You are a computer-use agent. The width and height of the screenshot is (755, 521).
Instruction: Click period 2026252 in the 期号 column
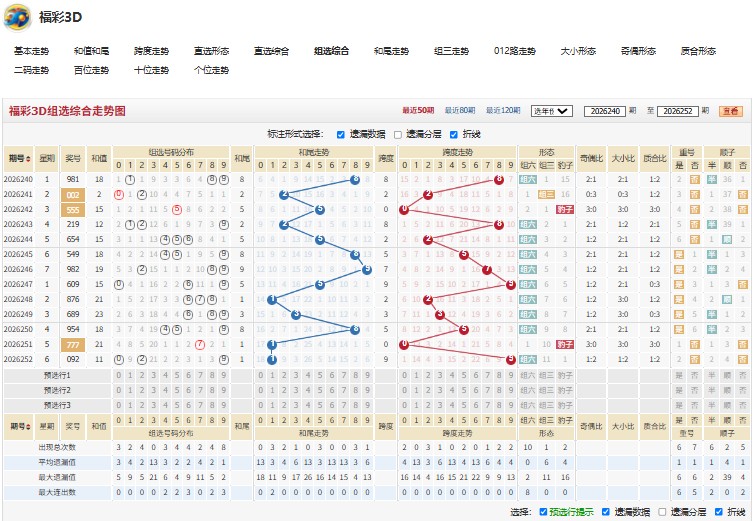(x=18, y=359)
